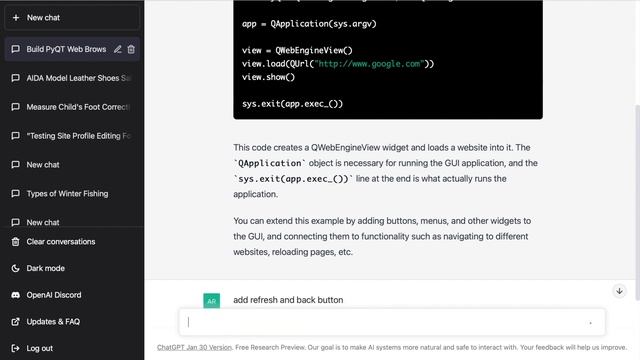This screenshot has height=360, width=640.
Task: Click chat icon beside Measure Child's Foot
Action: tap(16, 107)
